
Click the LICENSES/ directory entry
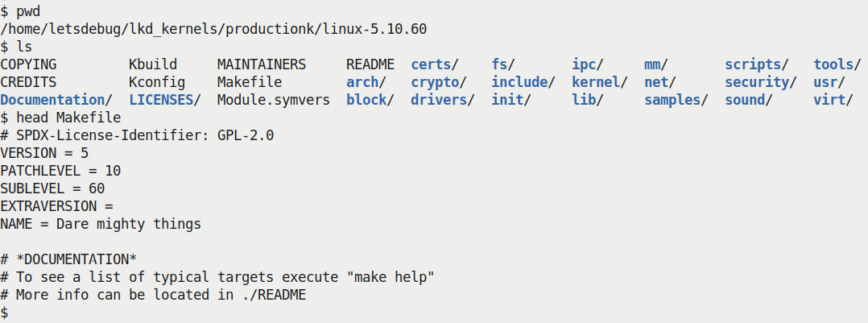tap(164, 100)
